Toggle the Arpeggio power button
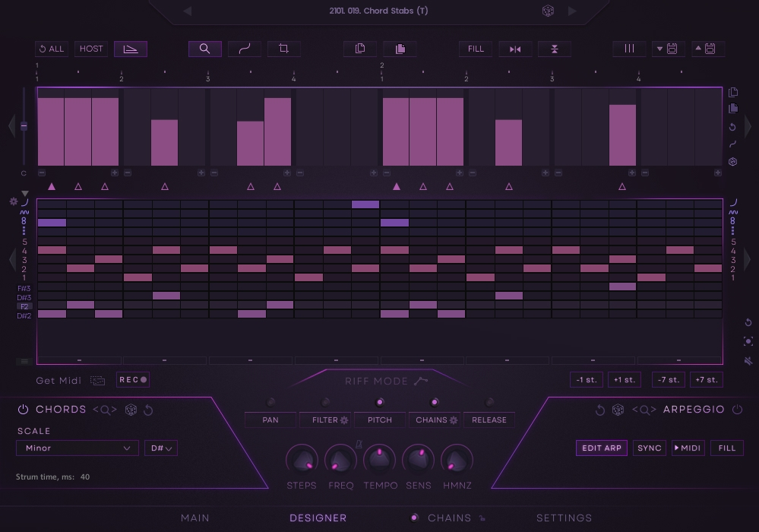The width and height of the screenshot is (759, 532). point(736,410)
